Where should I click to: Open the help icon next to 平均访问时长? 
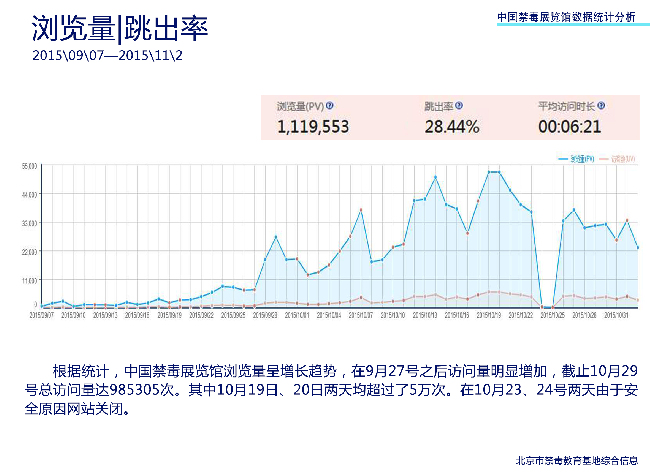(x=602, y=105)
